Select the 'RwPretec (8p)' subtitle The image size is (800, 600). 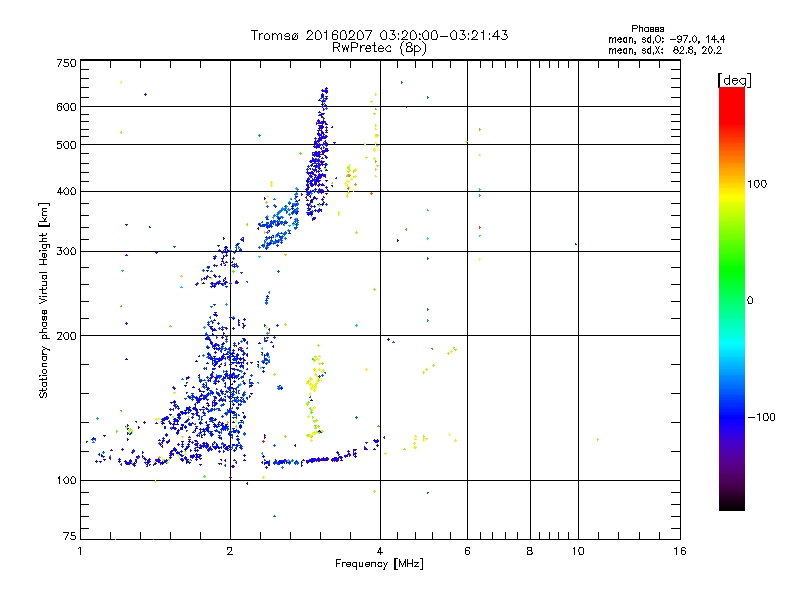pyautogui.click(x=379, y=48)
